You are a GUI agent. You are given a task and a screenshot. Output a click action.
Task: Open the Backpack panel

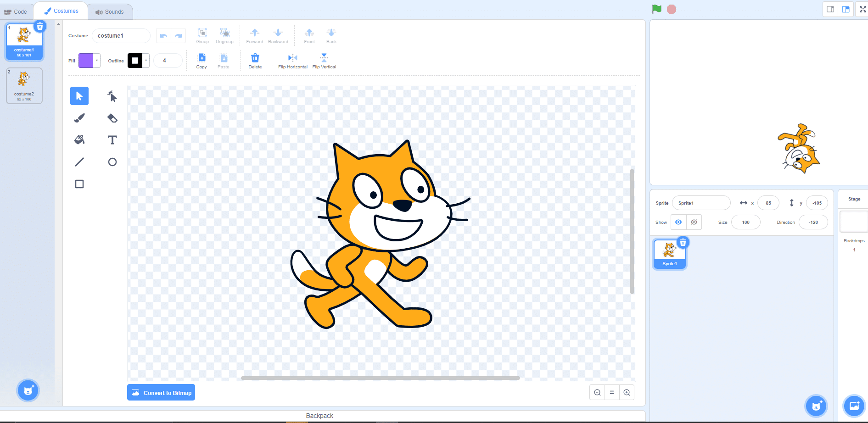tap(319, 416)
